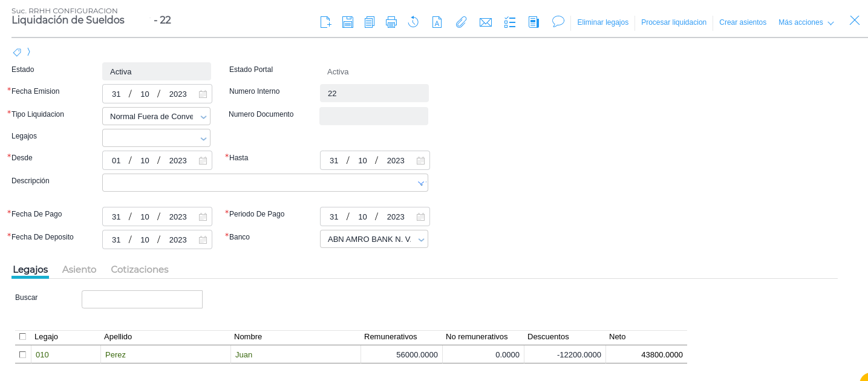
Task: Click the Procesar liquidacion button
Action: (x=673, y=22)
